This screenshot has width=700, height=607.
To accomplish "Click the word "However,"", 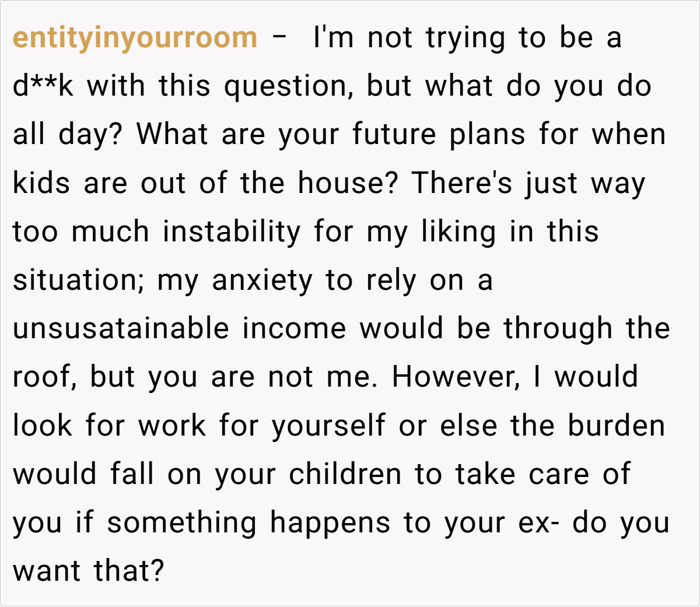I will [456, 377].
